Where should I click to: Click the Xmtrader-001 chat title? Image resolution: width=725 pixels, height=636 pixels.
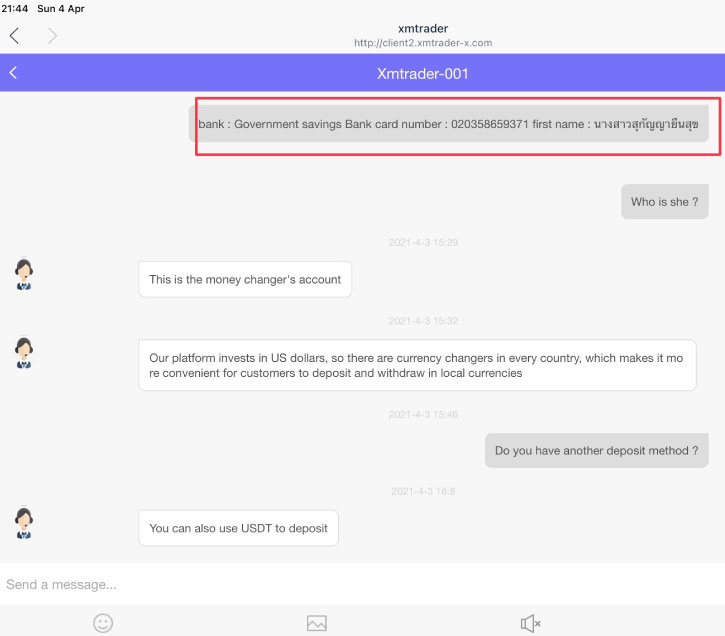423,73
